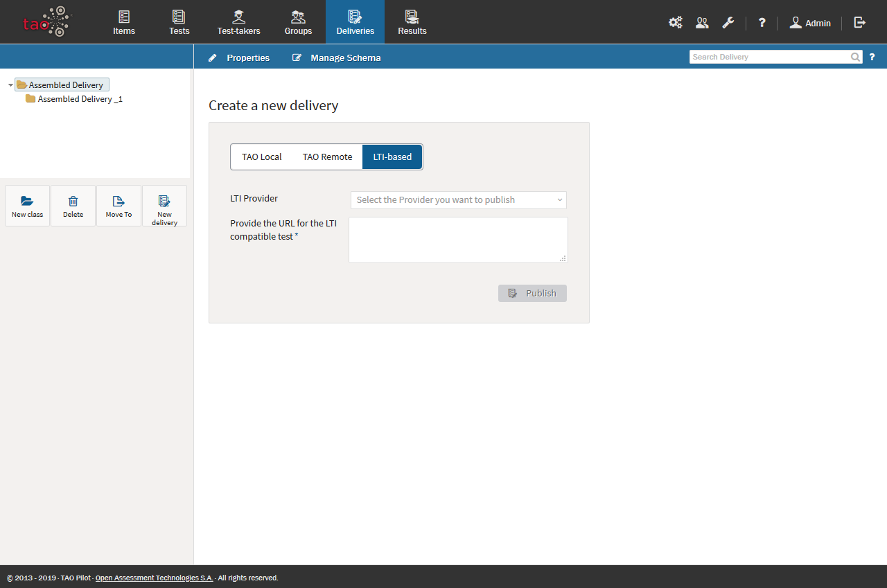The width and height of the screenshot is (887, 588).
Task: Switch to the TAO Remote tab
Action: click(327, 157)
